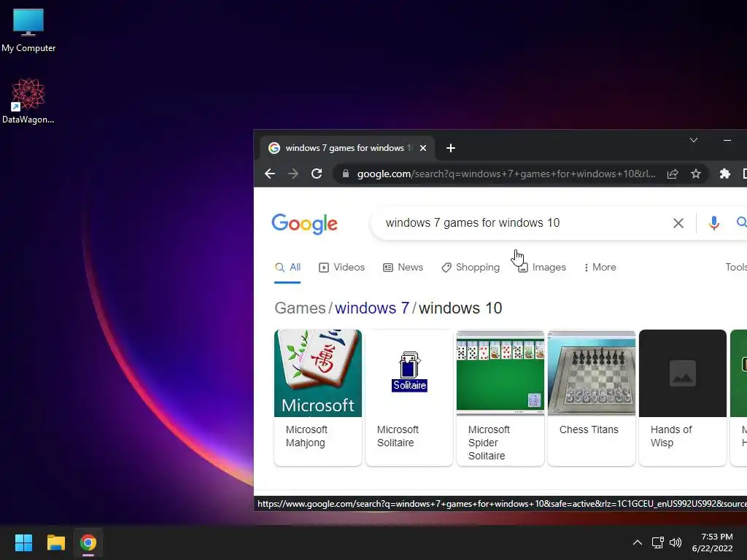Open Chrome extensions puzzle icon
Screen dimensions: 747x560
click(x=724, y=174)
